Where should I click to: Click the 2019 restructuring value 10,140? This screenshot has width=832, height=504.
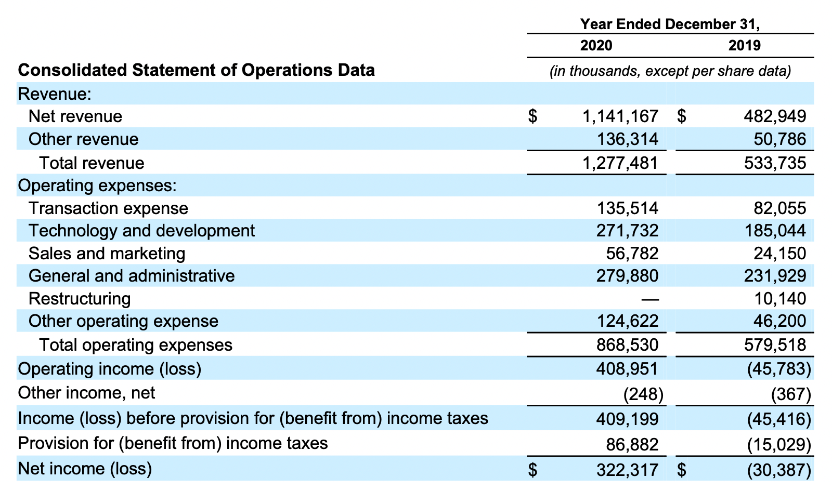coord(780,299)
